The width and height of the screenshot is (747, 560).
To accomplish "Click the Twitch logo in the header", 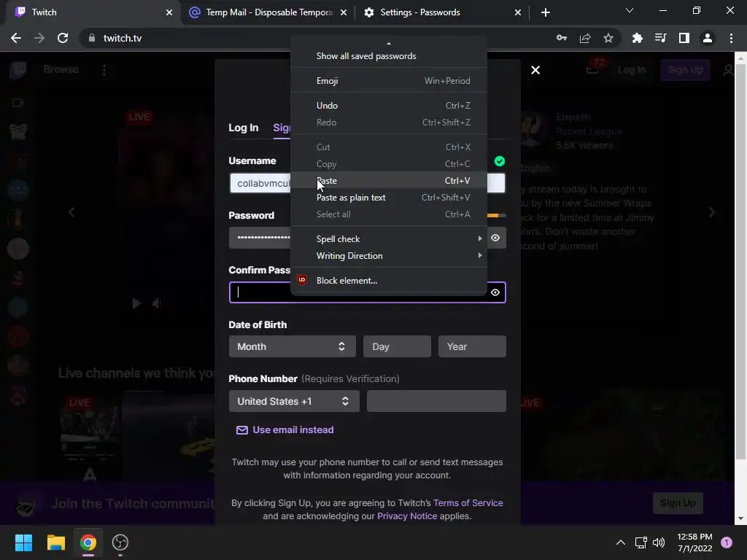I will 18,69.
